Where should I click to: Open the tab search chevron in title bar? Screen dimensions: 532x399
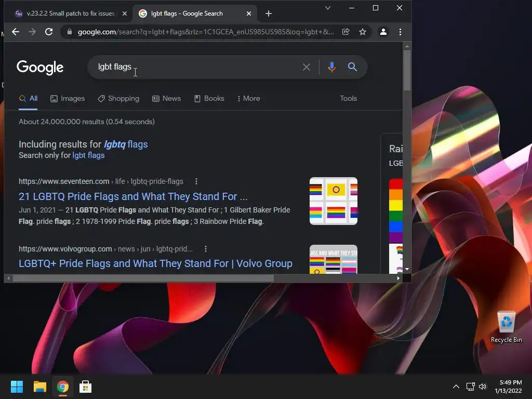click(328, 8)
